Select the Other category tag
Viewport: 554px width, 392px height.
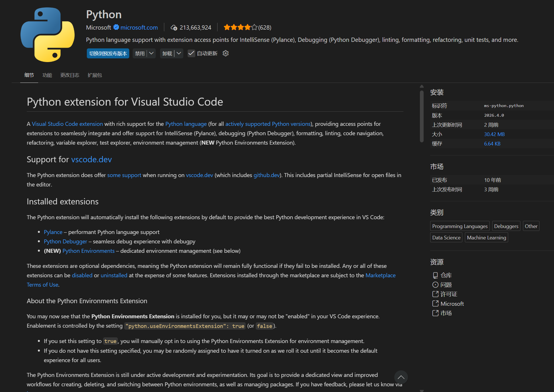tap(531, 226)
